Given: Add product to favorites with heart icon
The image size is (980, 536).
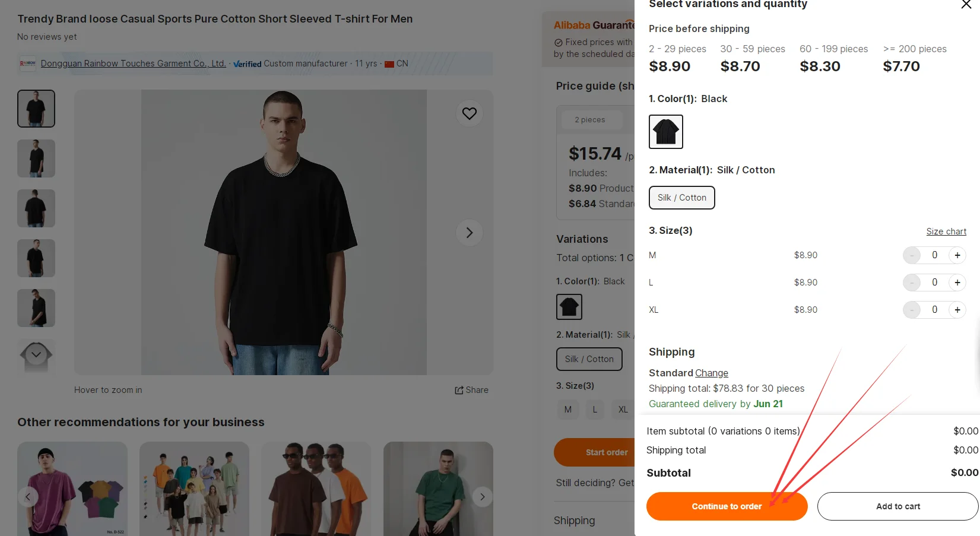Looking at the screenshot, I should [x=469, y=113].
